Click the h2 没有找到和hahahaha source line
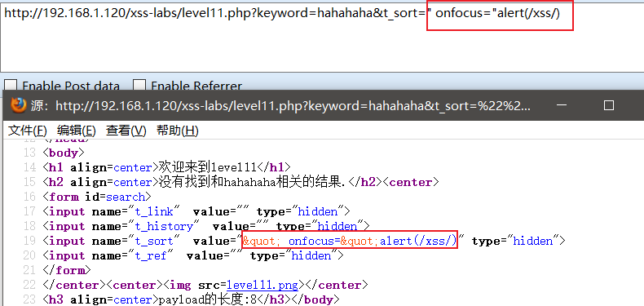 (x=240, y=182)
